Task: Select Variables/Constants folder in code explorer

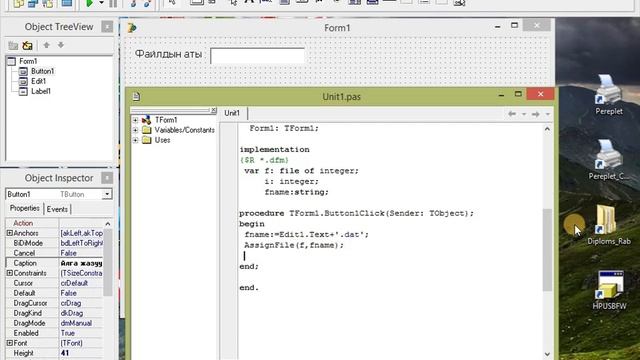Action: [x=184, y=130]
